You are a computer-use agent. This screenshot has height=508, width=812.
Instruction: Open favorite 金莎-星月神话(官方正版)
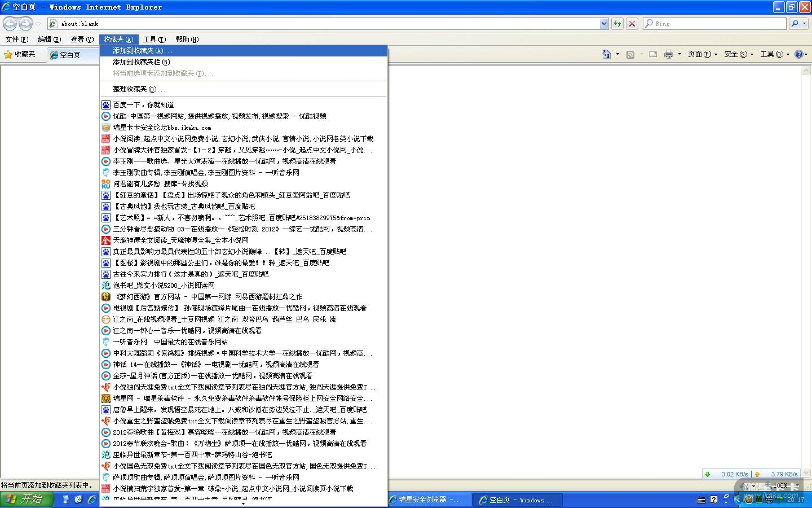coord(244,376)
